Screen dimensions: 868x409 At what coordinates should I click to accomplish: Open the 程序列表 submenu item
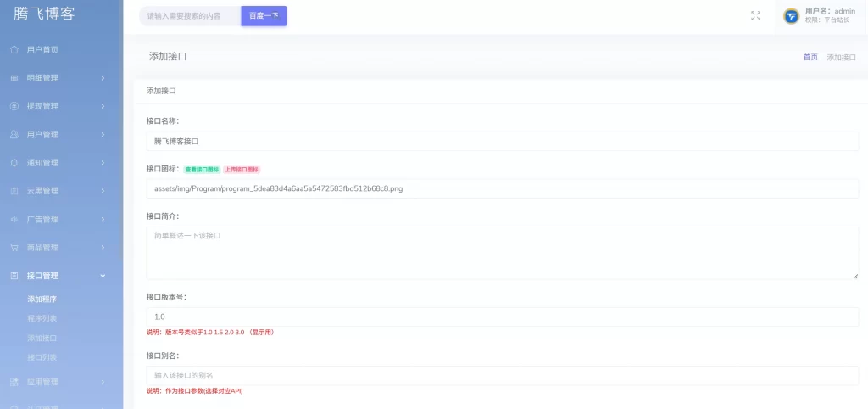click(x=42, y=318)
